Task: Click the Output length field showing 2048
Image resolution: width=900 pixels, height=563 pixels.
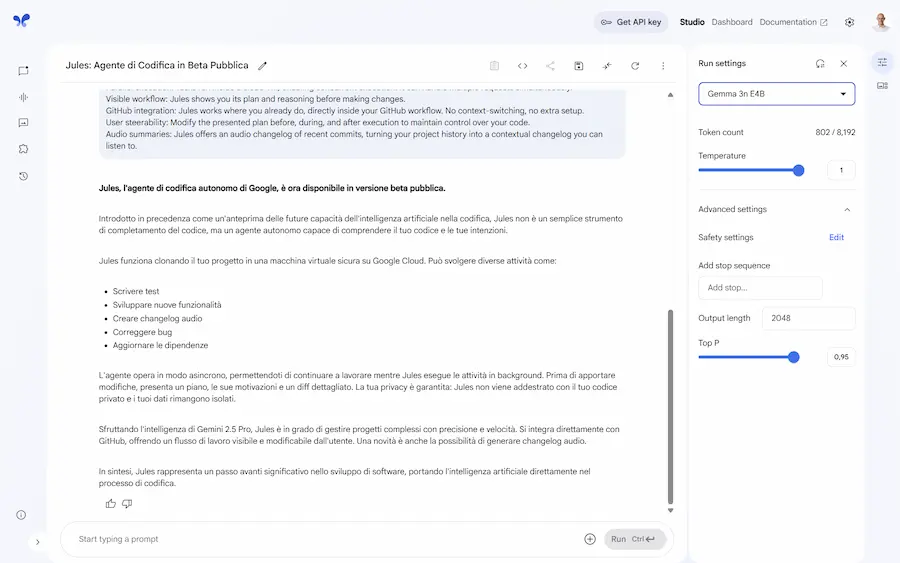Action: point(809,318)
